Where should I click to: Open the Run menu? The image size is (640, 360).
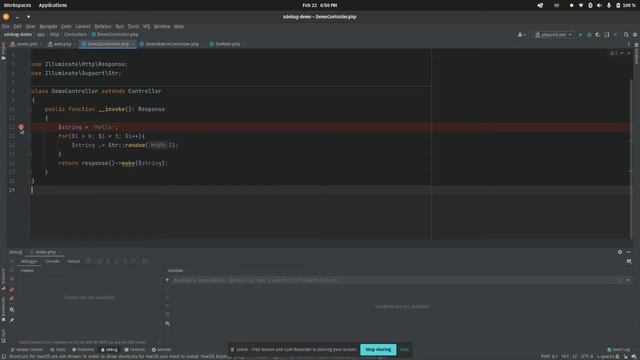click(x=120, y=27)
